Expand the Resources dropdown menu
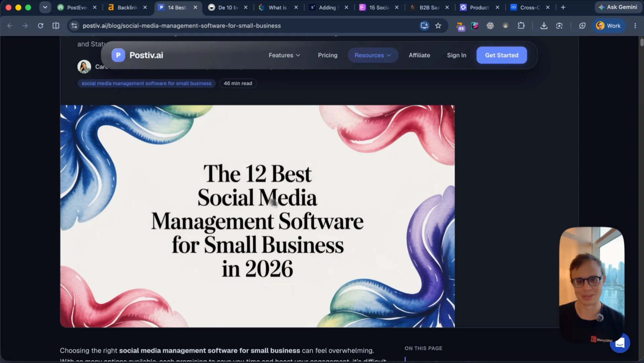This screenshot has height=363, width=644. 373,55
